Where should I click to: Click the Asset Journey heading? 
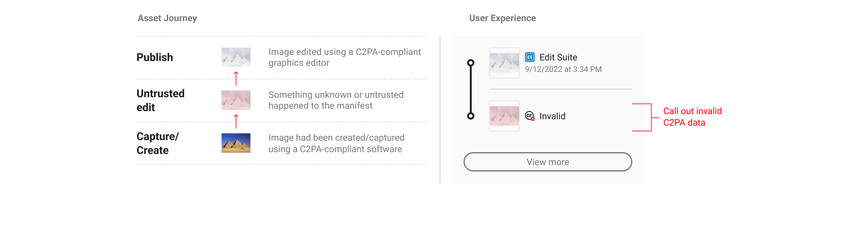[167, 18]
